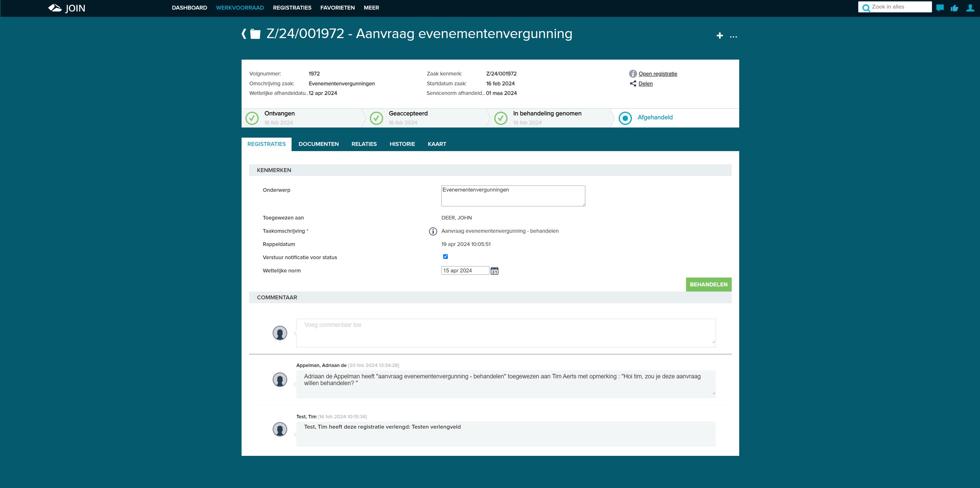Click Startdatum zaak value 16 feb 2024

point(500,84)
